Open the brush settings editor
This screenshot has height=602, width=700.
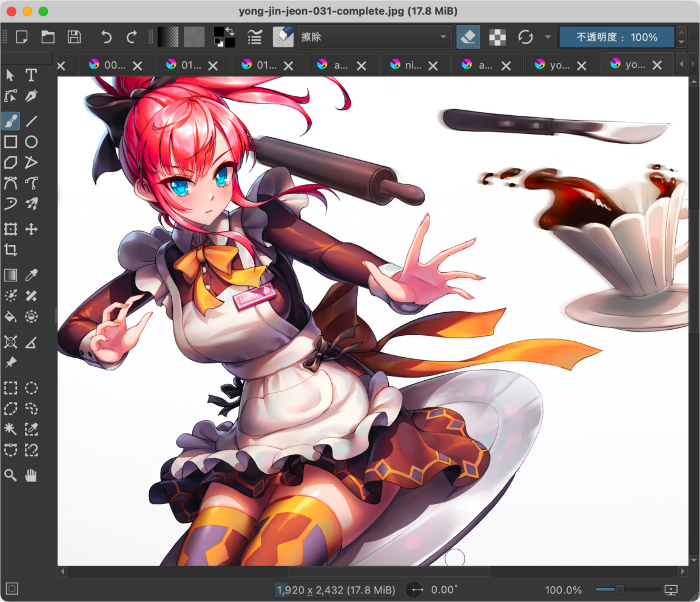pos(255,36)
